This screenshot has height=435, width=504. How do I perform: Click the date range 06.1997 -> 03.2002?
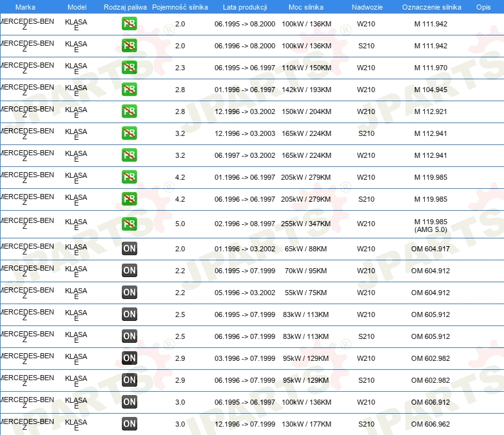tap(245, 155)
